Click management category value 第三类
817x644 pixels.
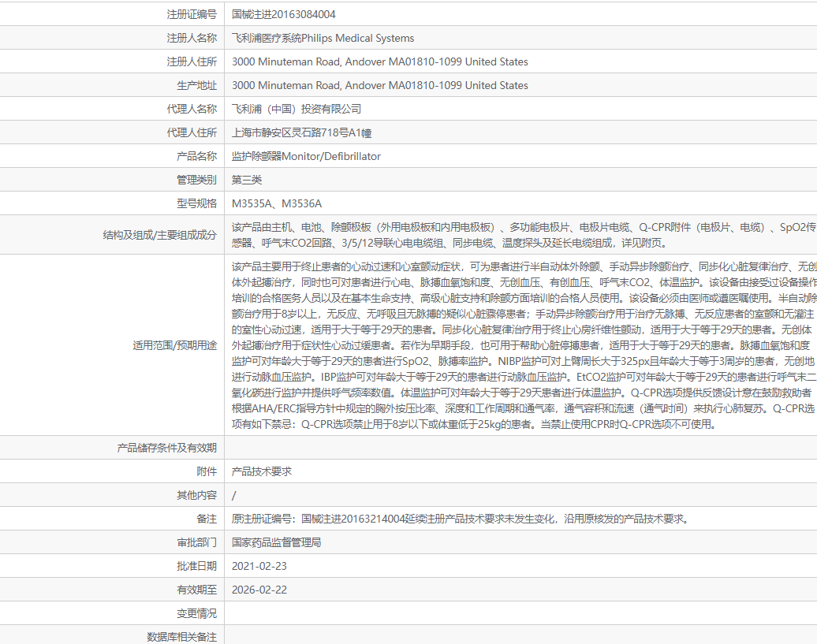[x=247, y=180]
